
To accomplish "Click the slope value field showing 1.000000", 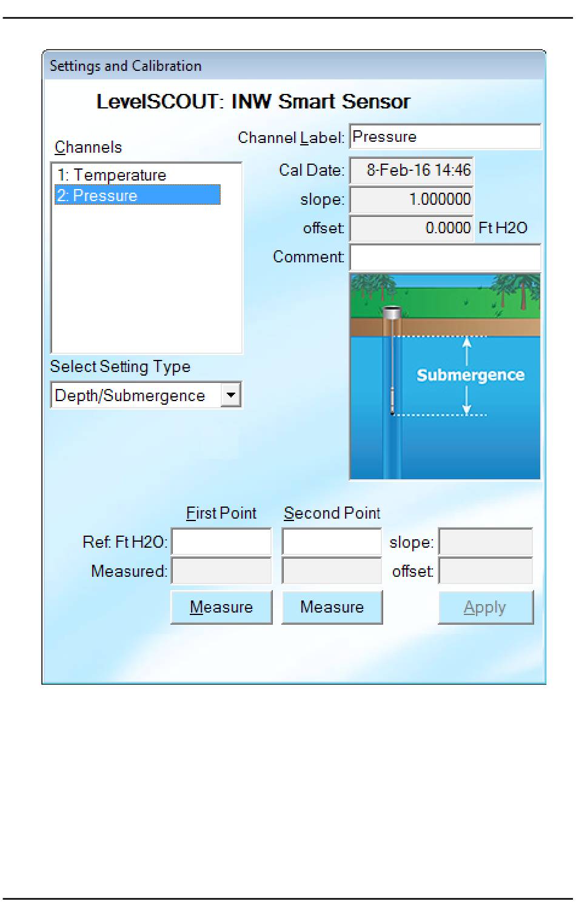I will tap(412, 199).
